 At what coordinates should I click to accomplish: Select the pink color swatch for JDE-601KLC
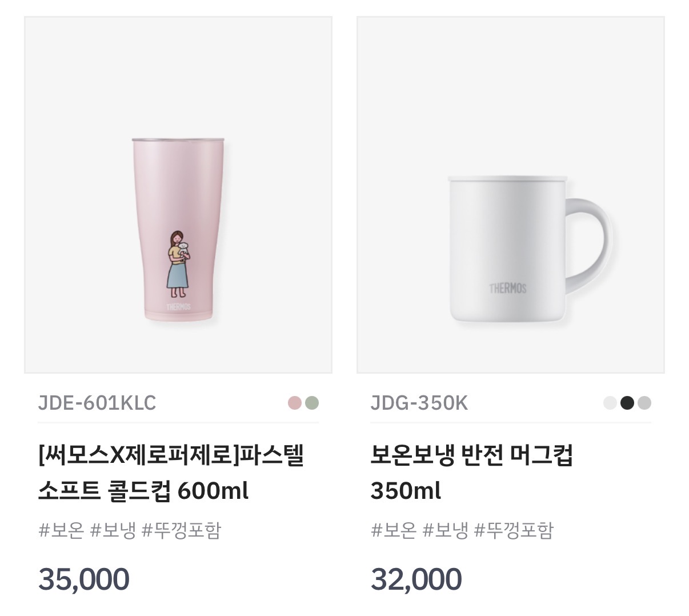coord(294,403)
